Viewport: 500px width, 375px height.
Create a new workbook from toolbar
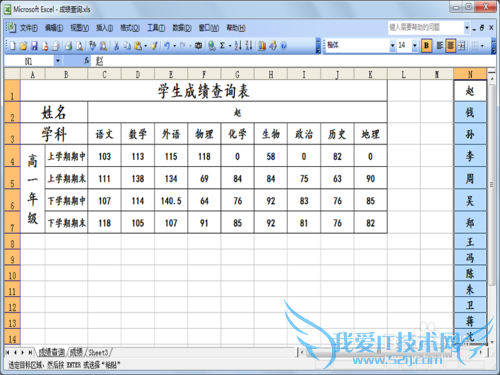[12, 46]
